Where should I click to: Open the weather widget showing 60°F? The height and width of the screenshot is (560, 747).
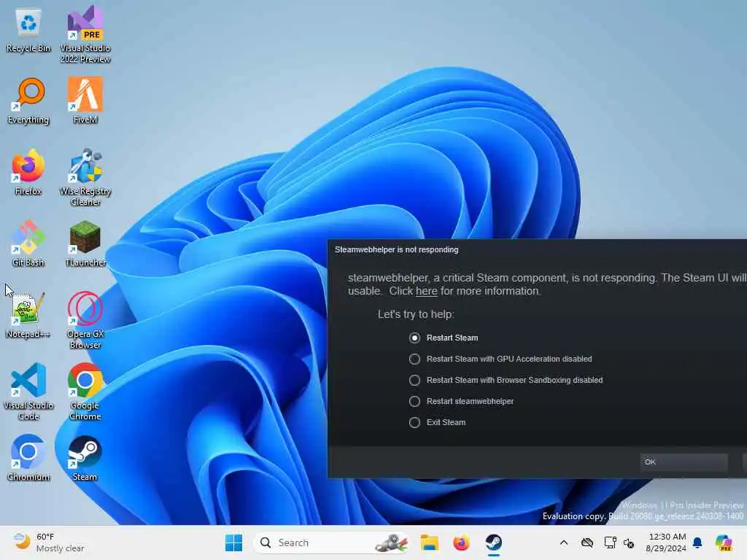(x=49, y=542)
